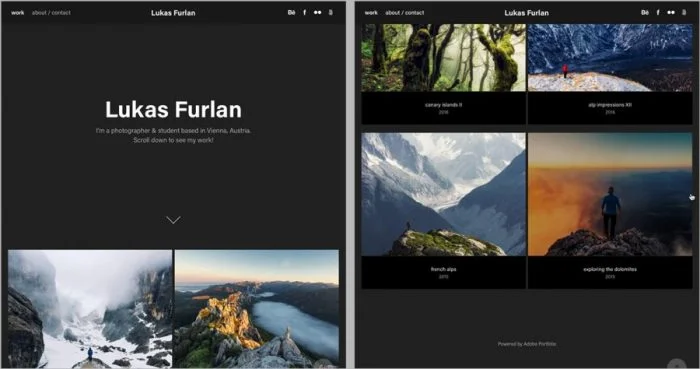The height and width of the screenshot is (369, 700).
Task: Click the scroll-down chevron arrow below intro
Action: (173, 220)
